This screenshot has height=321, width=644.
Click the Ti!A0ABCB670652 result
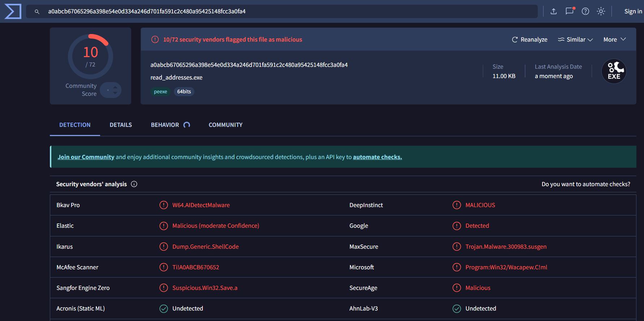(196, 267)
